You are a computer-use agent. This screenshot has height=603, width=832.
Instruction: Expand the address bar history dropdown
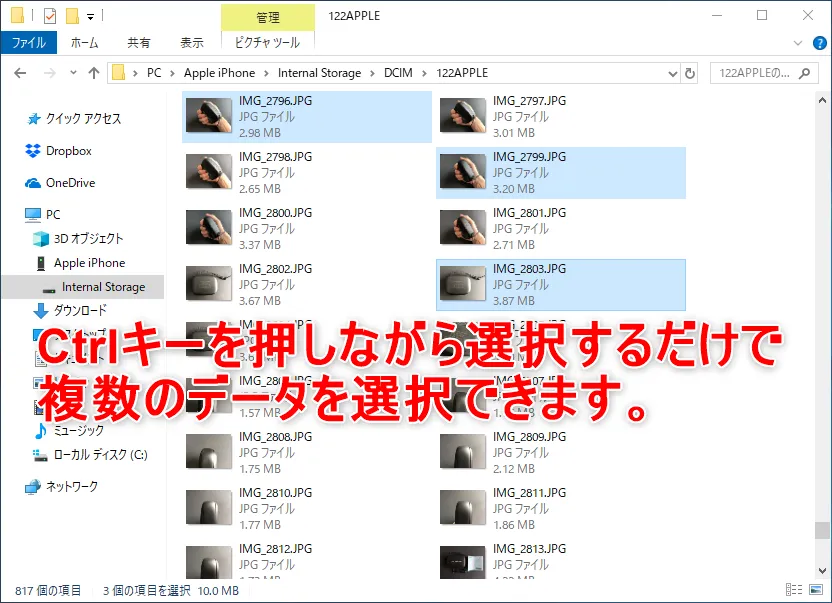672,73
